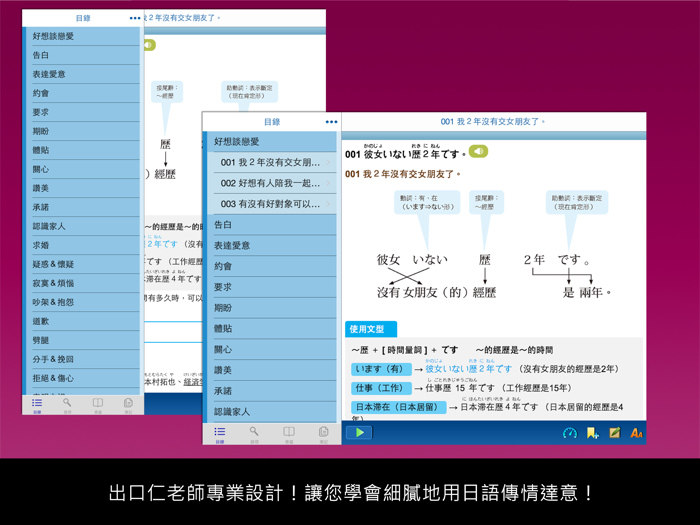Open the chevron on row 002 好想有人陪我一起…

329,183
